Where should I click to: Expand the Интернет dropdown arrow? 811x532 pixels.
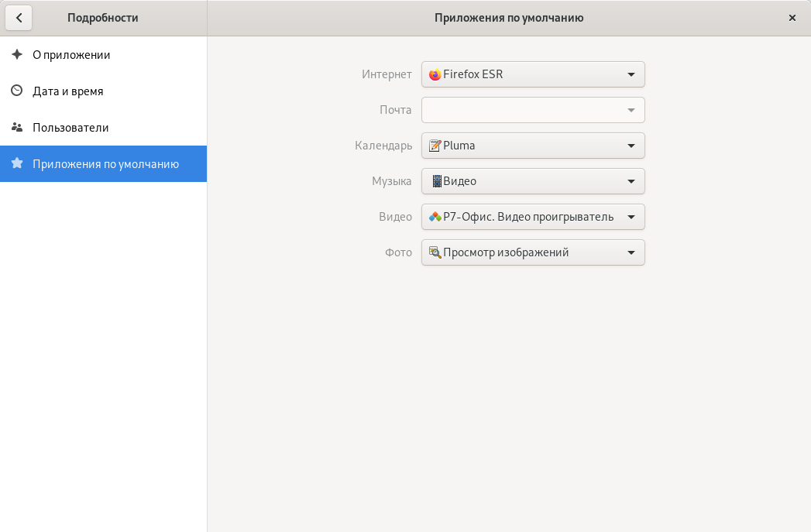(631, 75)
